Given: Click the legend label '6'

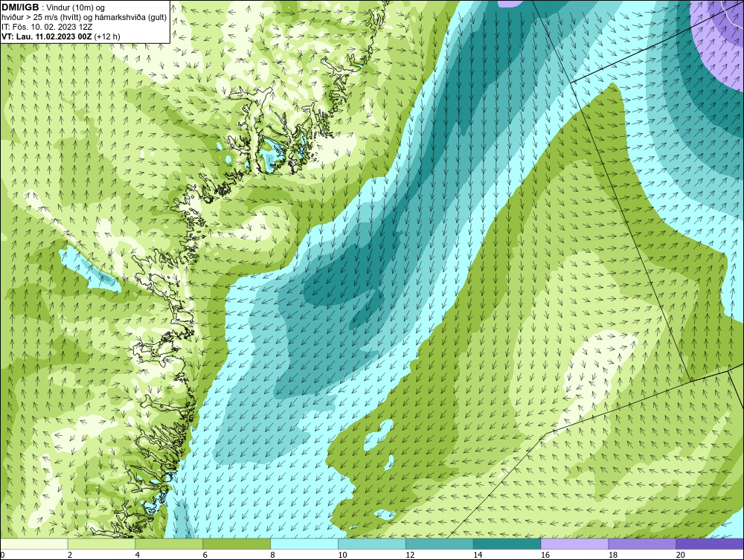Looking at the screenshot, I should [205, 555].
